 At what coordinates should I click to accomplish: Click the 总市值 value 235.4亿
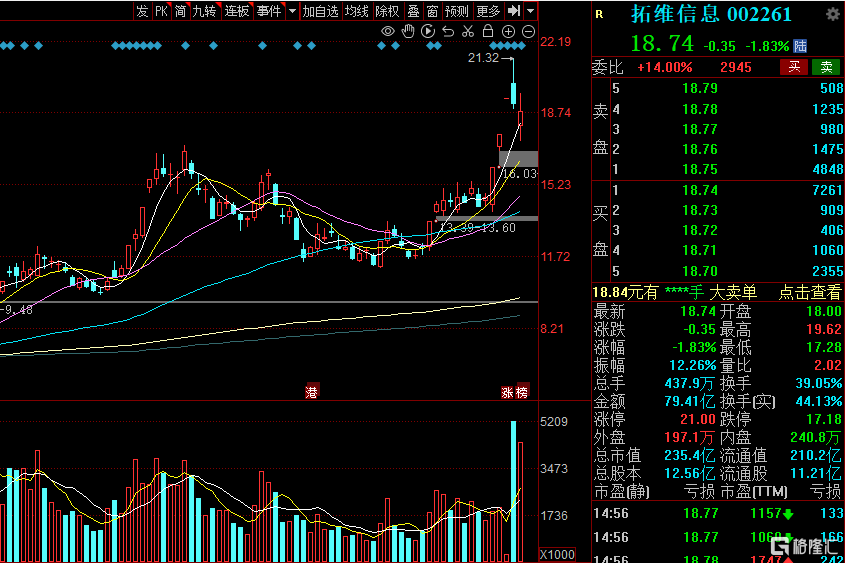click(x=689, y=456)
